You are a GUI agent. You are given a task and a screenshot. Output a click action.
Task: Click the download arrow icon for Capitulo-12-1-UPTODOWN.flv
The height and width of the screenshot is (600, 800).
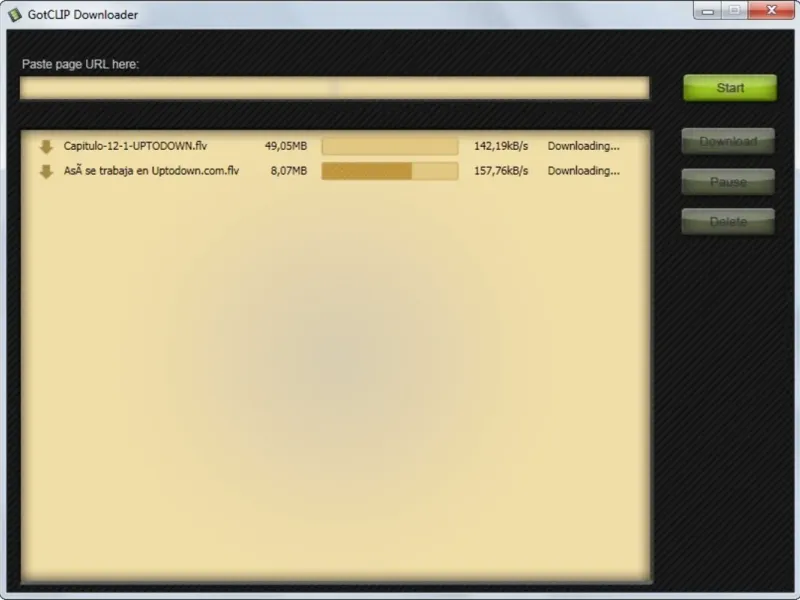click(x=46, y=146)
